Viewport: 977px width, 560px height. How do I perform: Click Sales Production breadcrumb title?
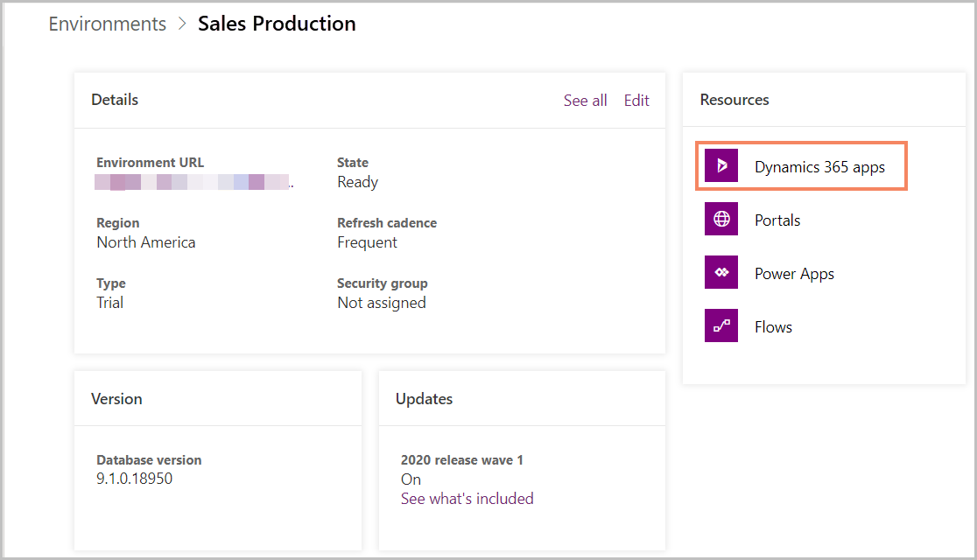click(x=277, y=24)
